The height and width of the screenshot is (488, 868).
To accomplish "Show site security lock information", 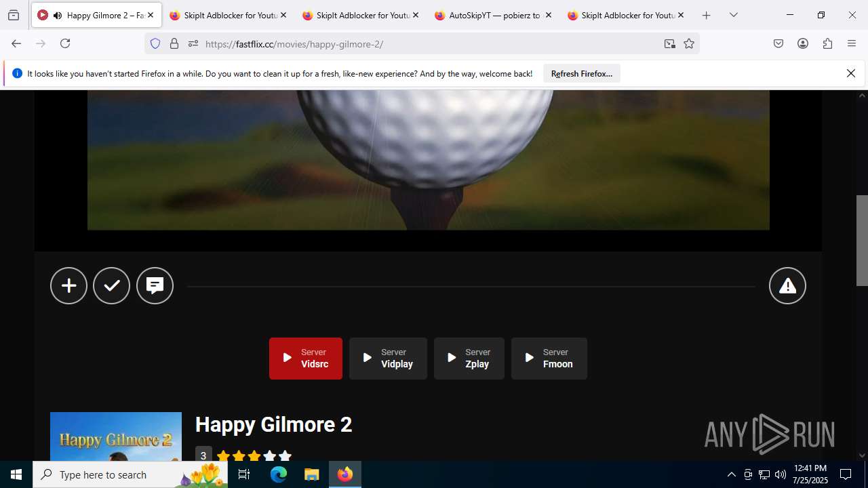I will 174,44.
